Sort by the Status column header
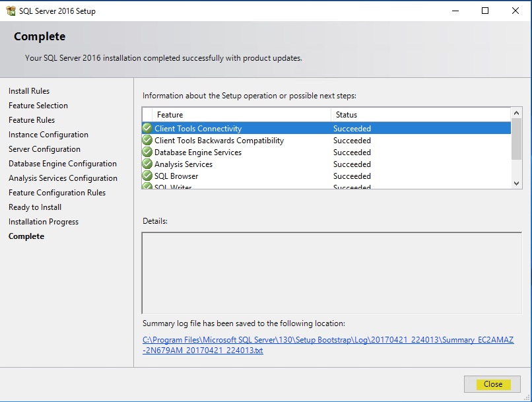The image size is (532, 402). tap(419, 115)
